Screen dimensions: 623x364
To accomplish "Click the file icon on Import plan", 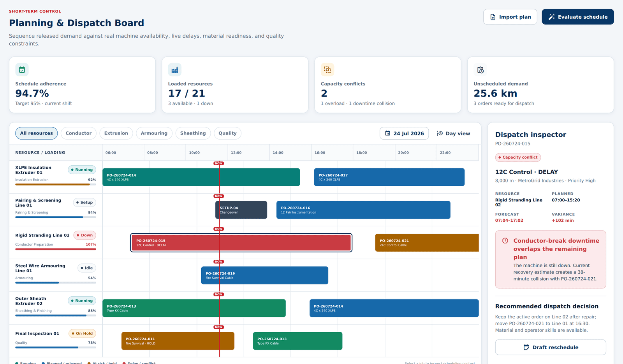I will 493,17.
